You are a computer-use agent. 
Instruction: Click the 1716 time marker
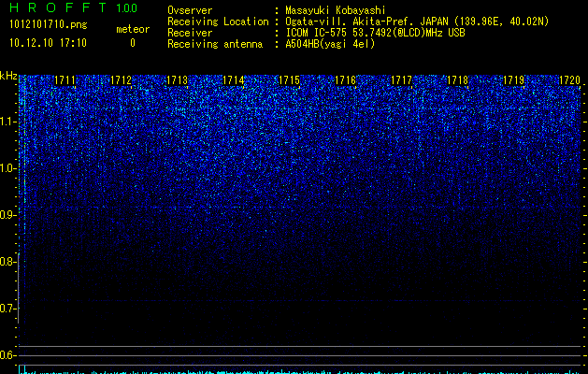pyautogui.click(x=345, y=80)
